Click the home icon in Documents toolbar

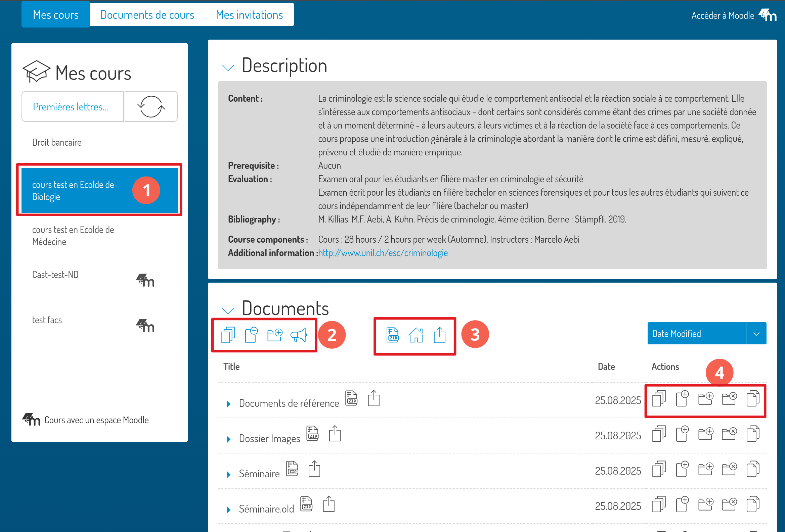point(416,335)
